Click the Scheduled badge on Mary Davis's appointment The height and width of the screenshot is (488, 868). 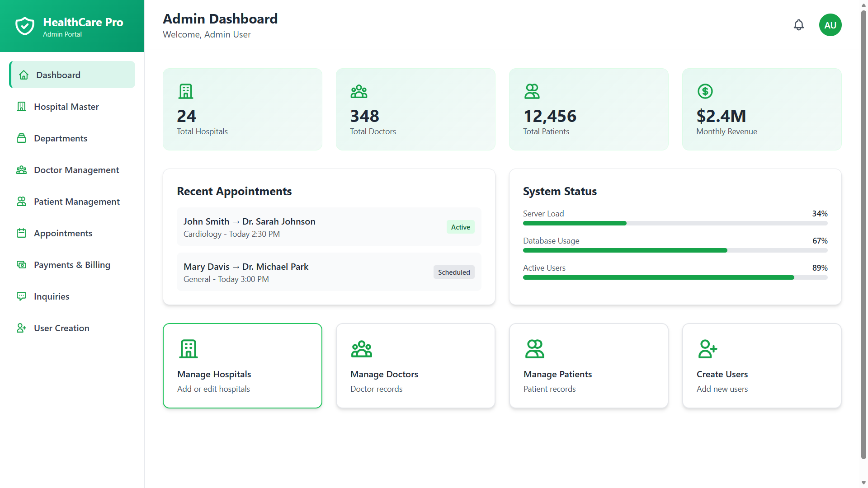(x=453, y=272)
